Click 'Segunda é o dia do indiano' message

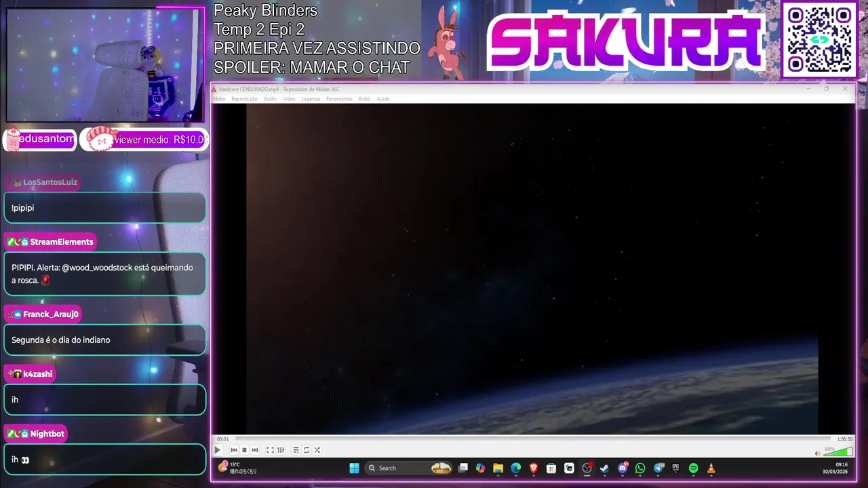[x=104, y=340]
